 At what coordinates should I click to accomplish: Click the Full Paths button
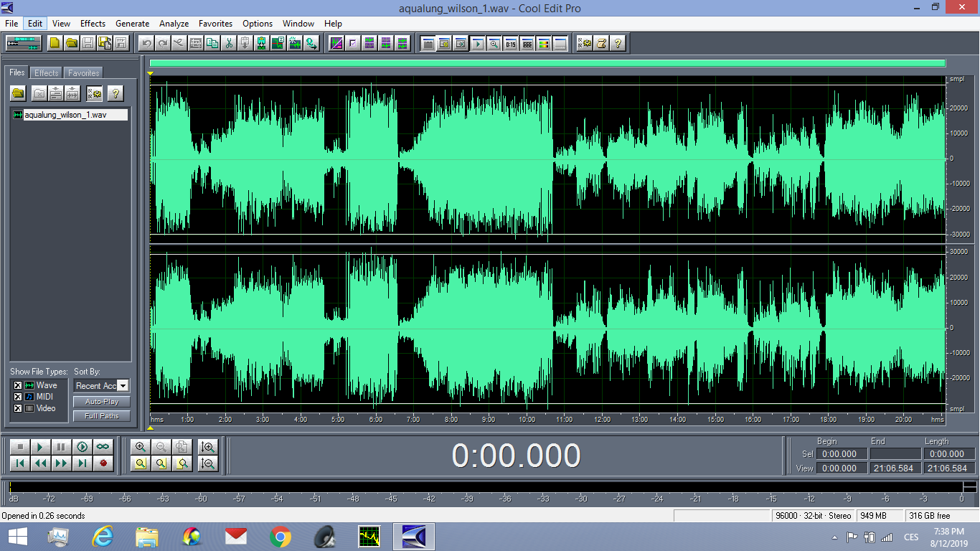102,416
